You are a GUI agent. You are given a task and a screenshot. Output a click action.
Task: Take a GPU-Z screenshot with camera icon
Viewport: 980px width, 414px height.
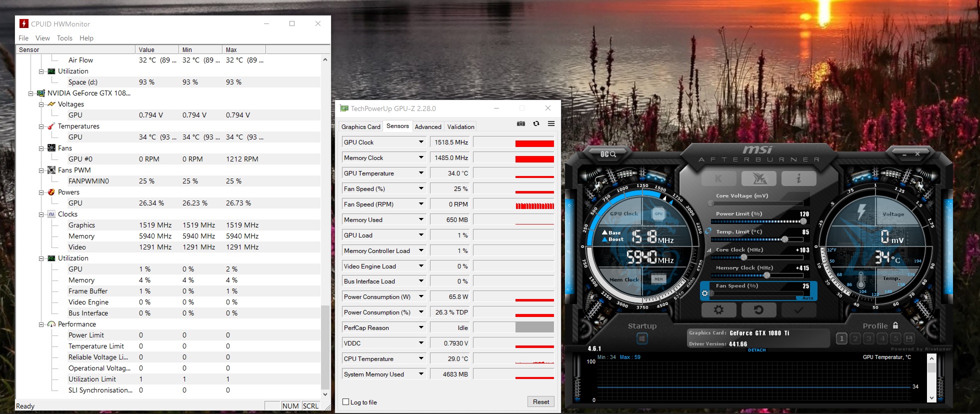click(521, 123)
